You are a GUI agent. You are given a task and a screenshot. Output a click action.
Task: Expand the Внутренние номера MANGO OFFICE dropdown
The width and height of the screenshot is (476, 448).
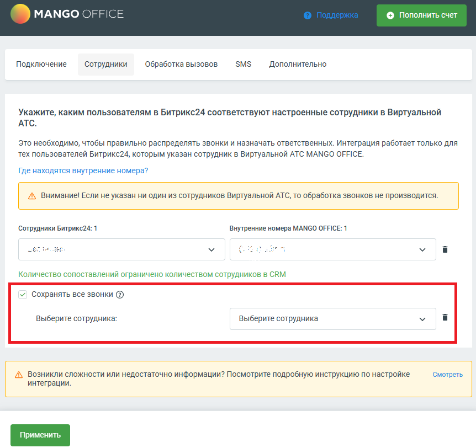[x=333, y=249]
